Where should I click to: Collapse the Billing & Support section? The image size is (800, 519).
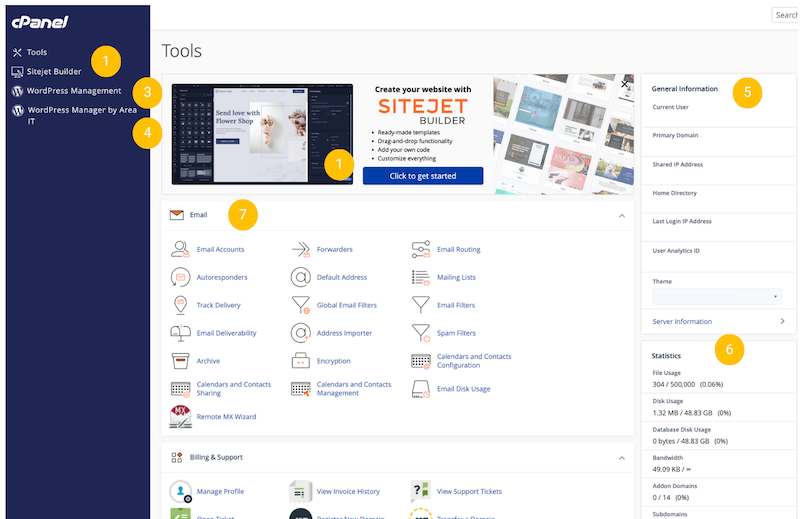coord(622,457)
